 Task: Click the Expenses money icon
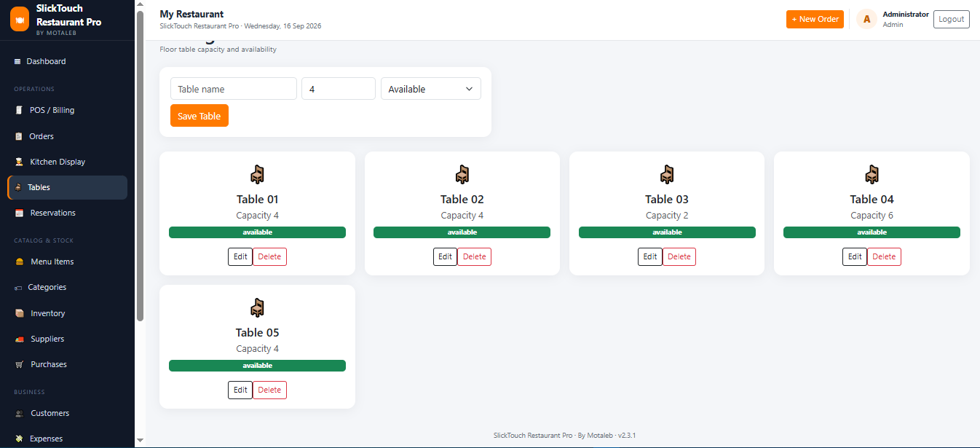point(19,439)
